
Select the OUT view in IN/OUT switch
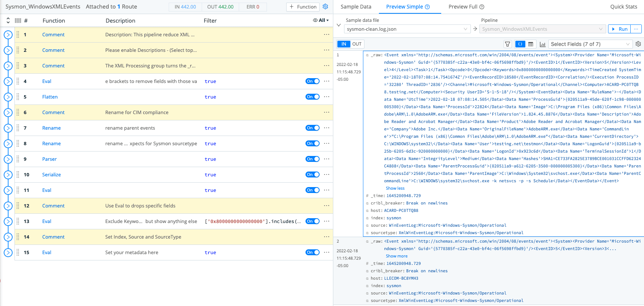(357, 44)
